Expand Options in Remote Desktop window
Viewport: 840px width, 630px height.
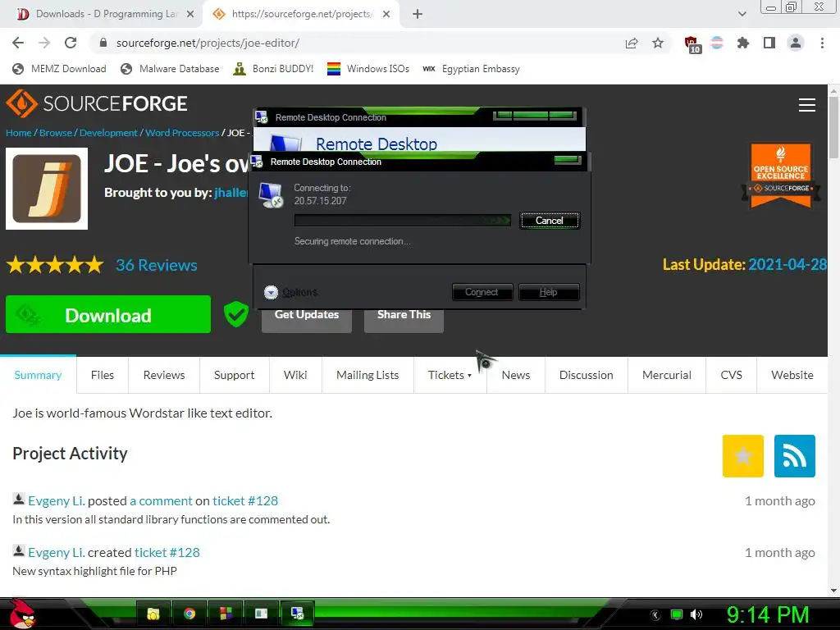291,292
